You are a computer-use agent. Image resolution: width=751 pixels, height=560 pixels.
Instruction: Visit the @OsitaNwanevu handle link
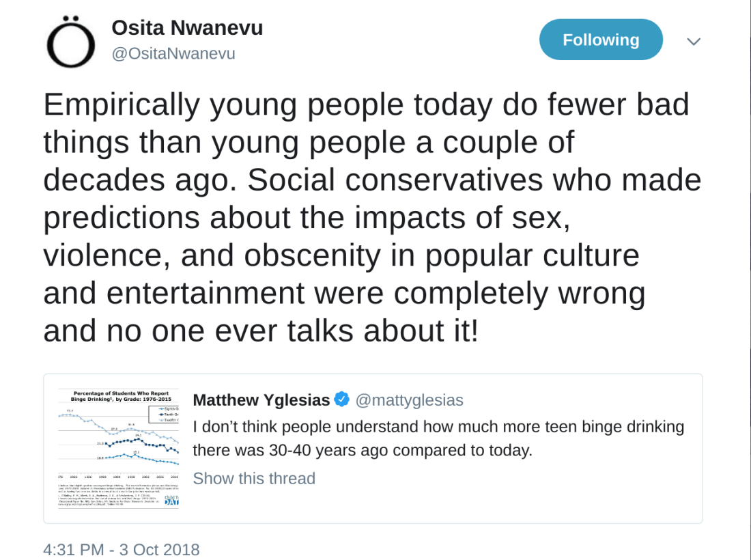click(x=173, y=53)
